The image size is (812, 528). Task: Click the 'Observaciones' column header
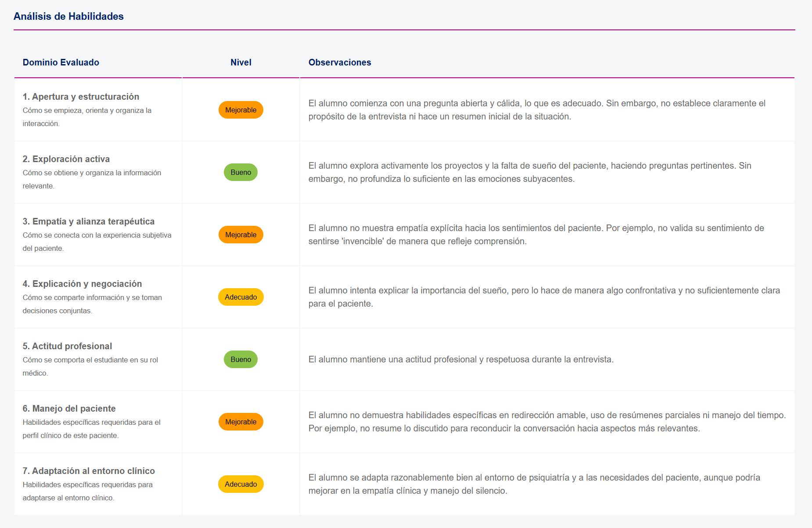pos(340,62)
